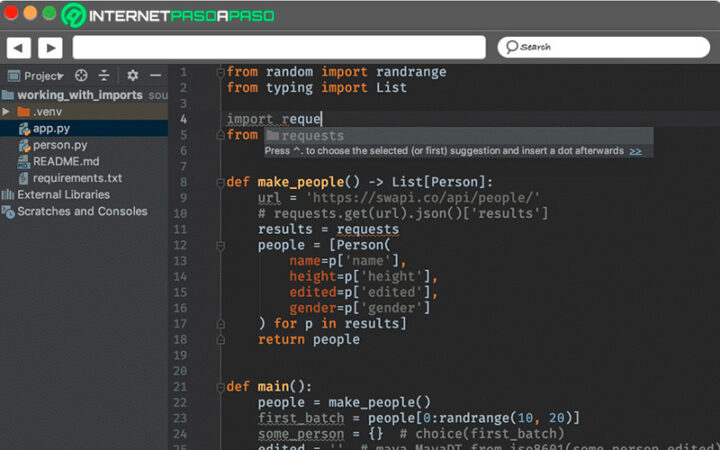Click the empty browser address bar
This screenshot has height=450, width=720.
[279, 47]
